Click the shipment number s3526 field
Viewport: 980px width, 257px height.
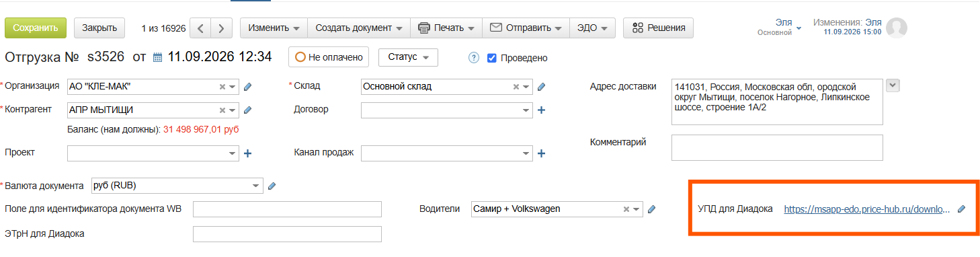[x=106, y=57]
